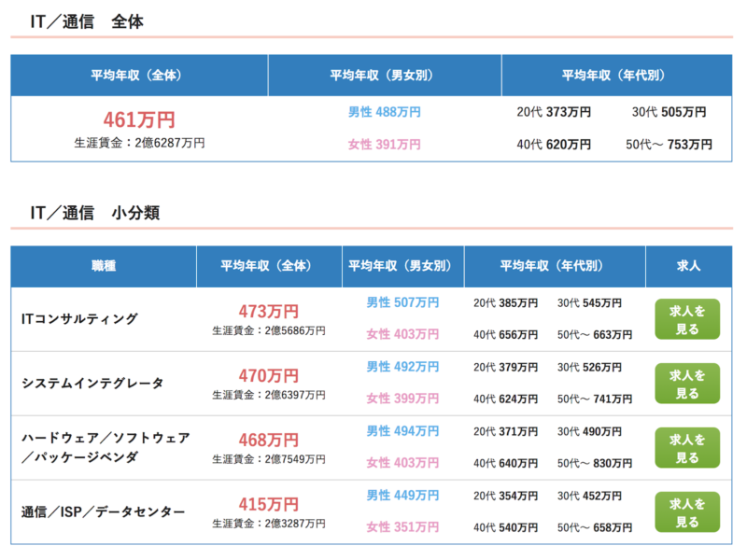View jobs for 通信/ISP/データセンター

[x=687, y=511]
